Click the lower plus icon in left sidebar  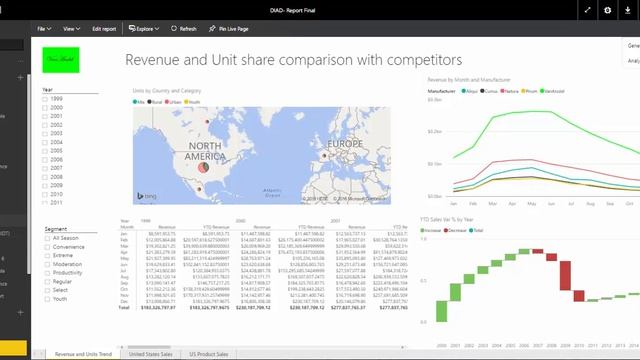[20, 312]
